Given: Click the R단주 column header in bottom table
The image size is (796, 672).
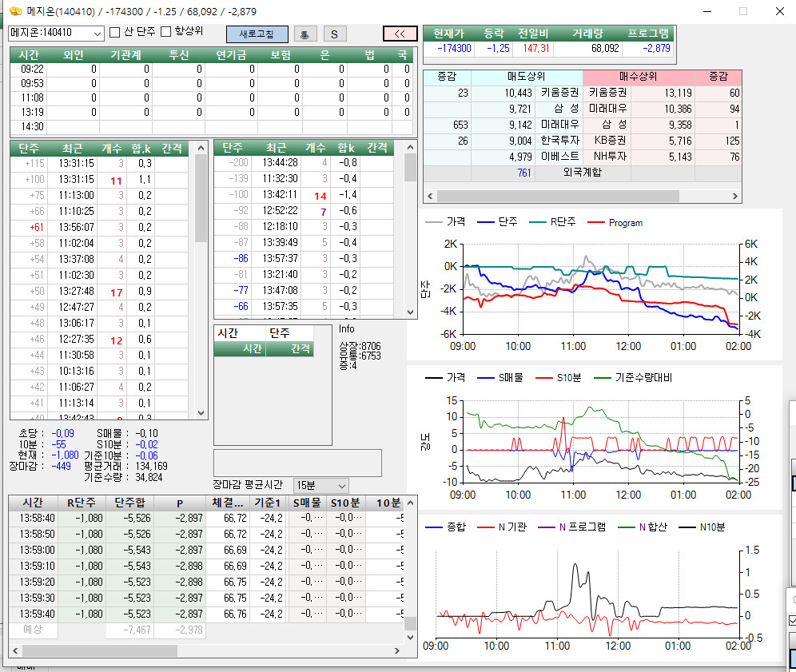Looking at the screenshot, I should tap(82, 503).
